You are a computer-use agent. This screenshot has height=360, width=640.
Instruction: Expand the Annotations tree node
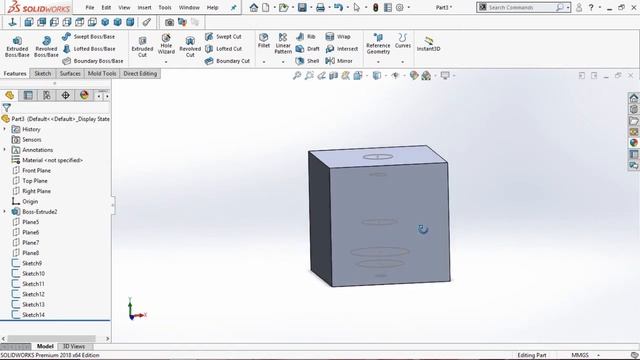point(5,150)
